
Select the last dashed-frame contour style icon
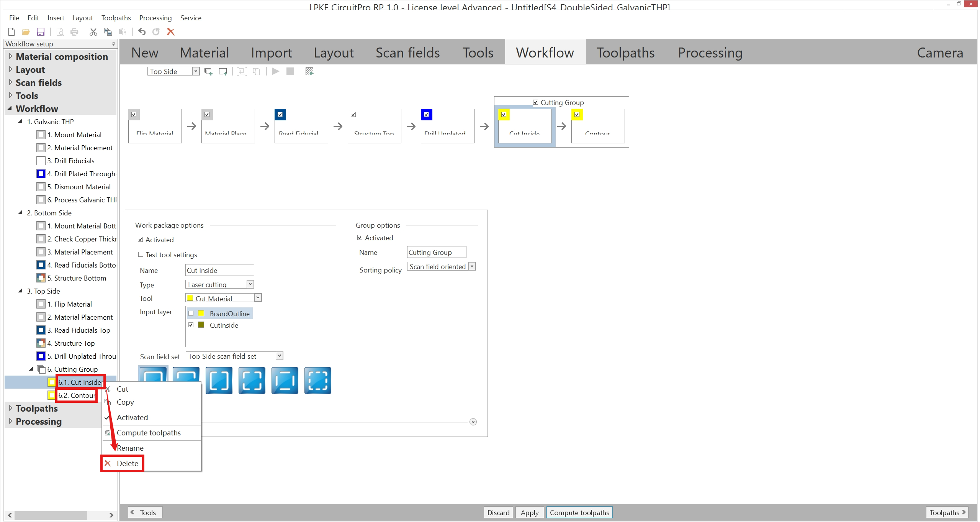tap(317, 380)
